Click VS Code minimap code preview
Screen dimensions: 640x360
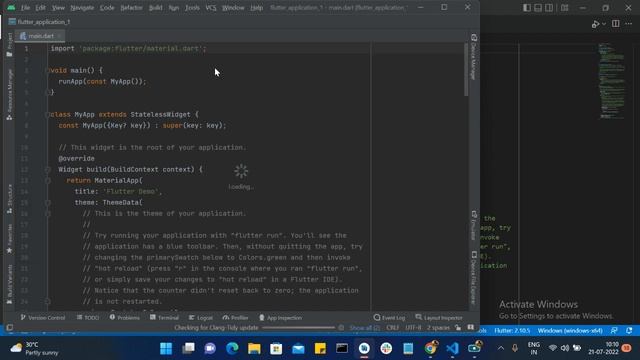(x=611, y=81)
